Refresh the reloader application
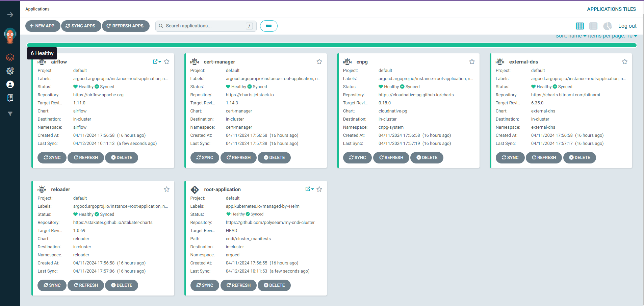Viewport: 644px width, 306px height. pos(86,285)
